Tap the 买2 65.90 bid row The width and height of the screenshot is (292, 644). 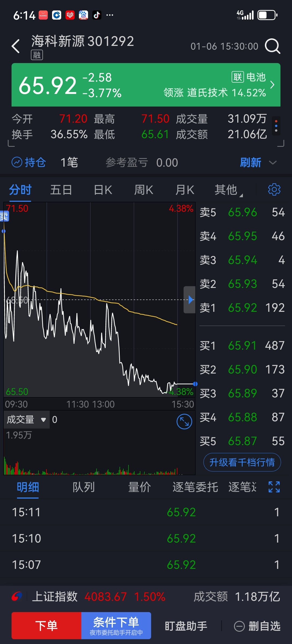point(242,369)
